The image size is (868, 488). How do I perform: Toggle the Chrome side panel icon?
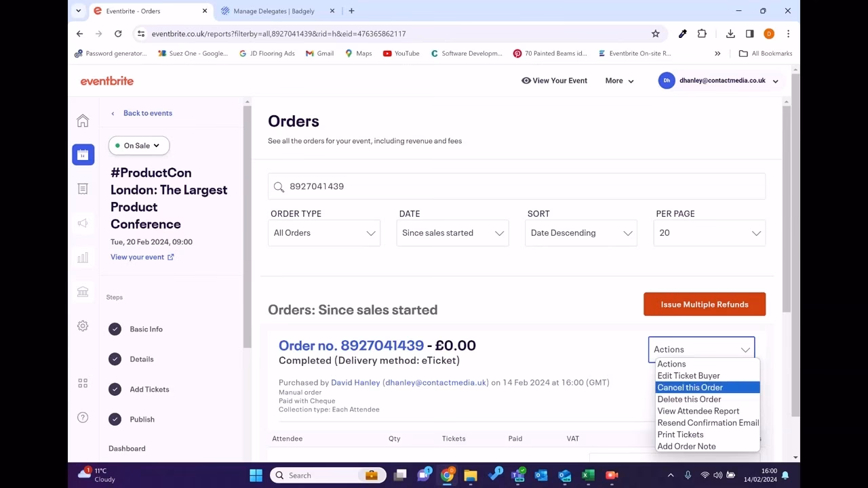pos(749,33)
